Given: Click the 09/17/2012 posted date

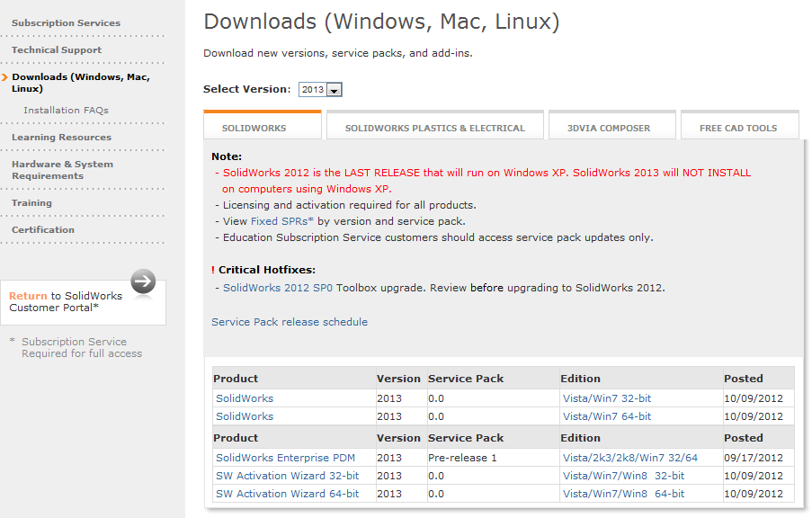Looking at the screenshot, I should tap(754, 458).
